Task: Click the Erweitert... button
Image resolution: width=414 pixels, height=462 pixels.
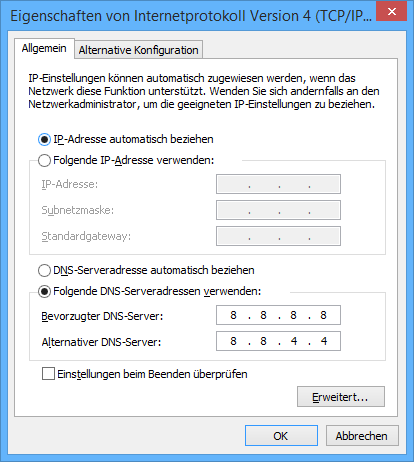Action: [x=341, y=397]
